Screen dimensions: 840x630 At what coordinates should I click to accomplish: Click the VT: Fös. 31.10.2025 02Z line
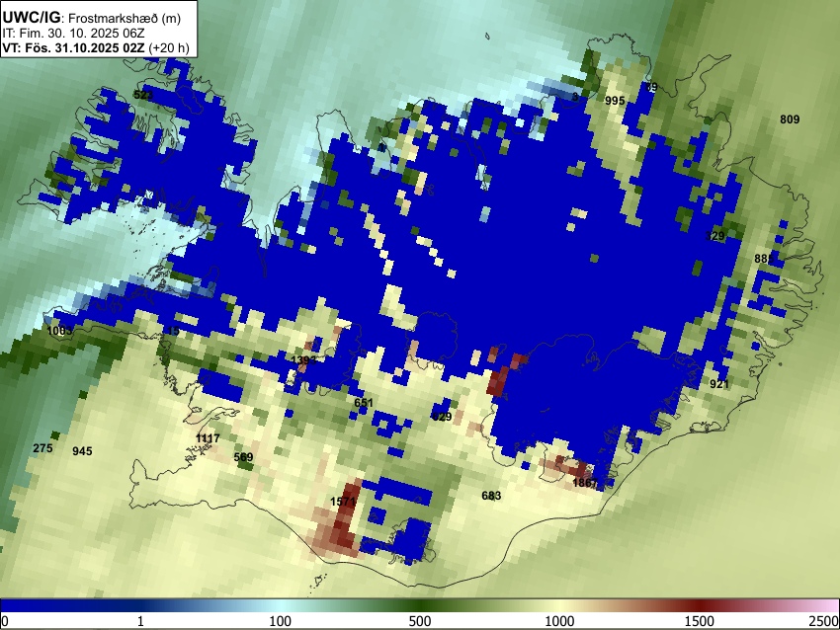(x=95, y=47)
